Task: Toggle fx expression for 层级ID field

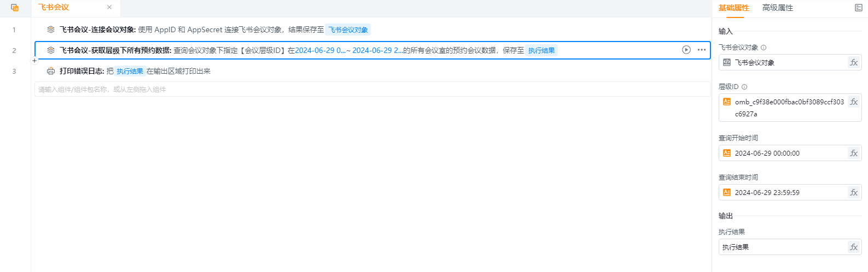Action: tap(853, 102)
